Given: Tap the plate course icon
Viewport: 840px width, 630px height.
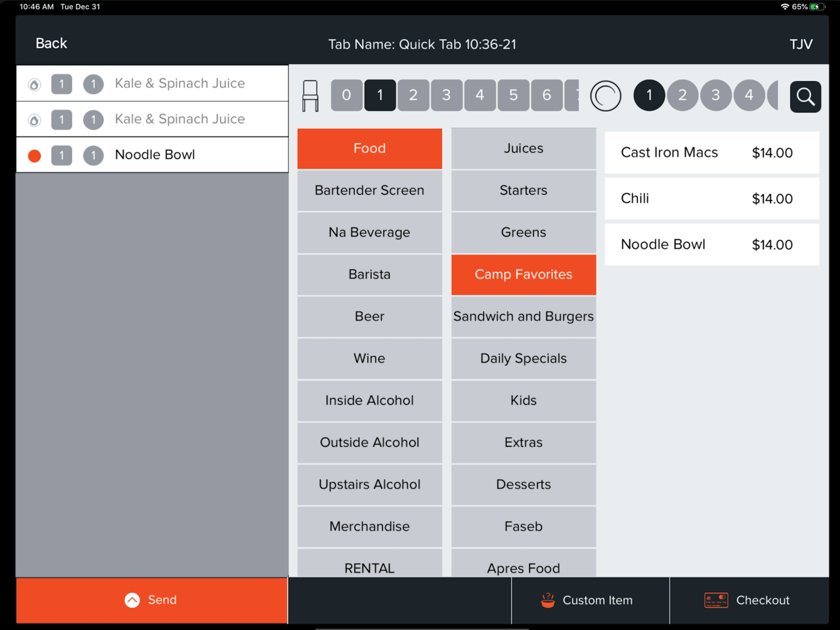Looking at the screenshot, I should [605, 96].
